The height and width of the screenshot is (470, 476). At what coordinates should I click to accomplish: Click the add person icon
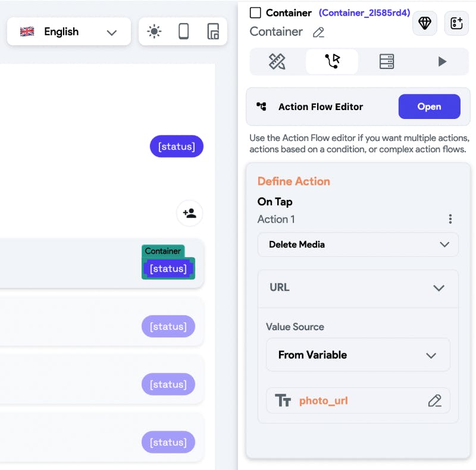(x=190, y=213)
